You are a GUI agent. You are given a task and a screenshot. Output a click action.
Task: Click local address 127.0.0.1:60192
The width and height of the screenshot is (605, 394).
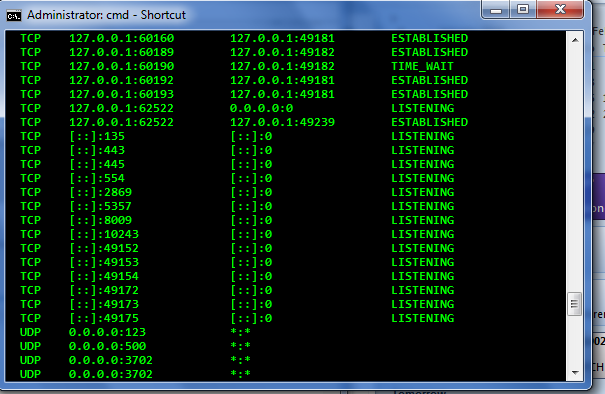pyautogui.click(x=122, y=80)
